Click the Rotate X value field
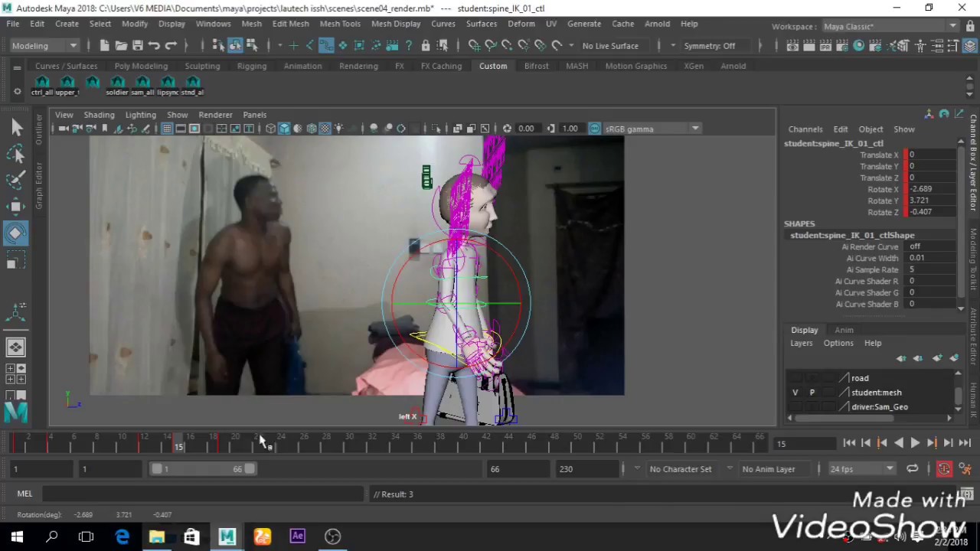980x551 pixels. (x=930, y=189)
